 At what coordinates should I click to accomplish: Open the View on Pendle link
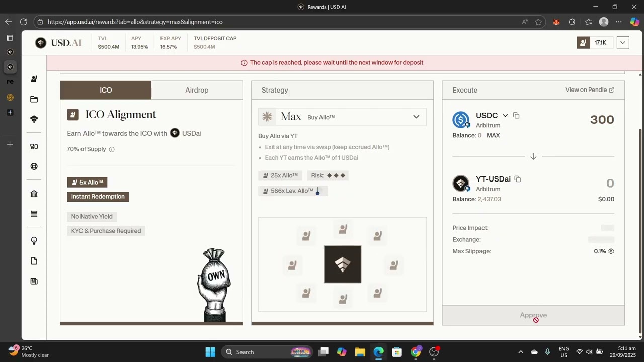[590, 90]
